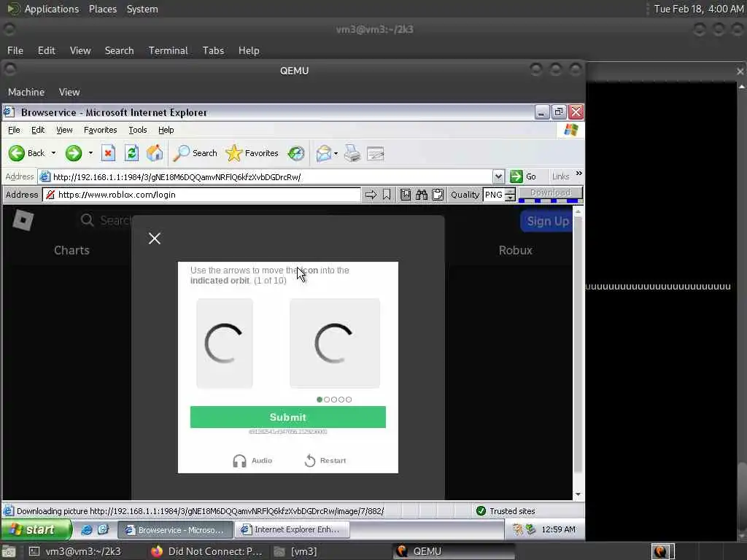
Task: Switch to vm3@vm3:~/2k3 taskbar item
Action: click(75, 551)
